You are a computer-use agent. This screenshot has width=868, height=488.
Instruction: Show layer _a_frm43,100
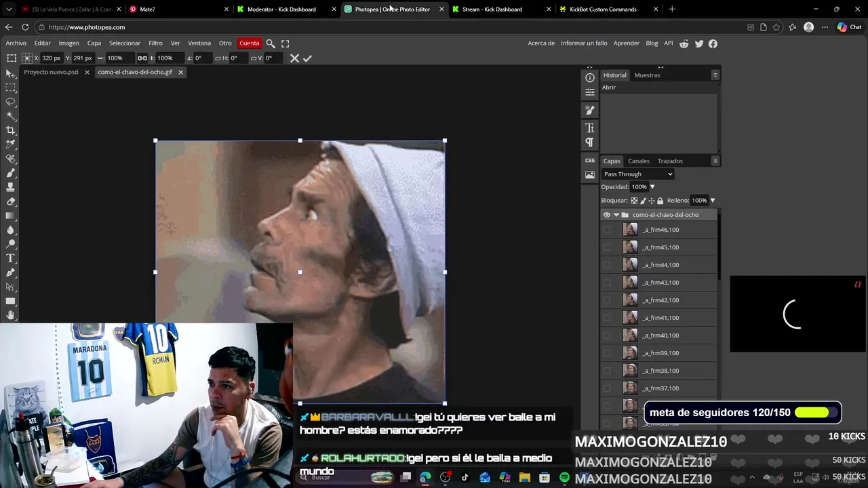[x=607, y=283]
